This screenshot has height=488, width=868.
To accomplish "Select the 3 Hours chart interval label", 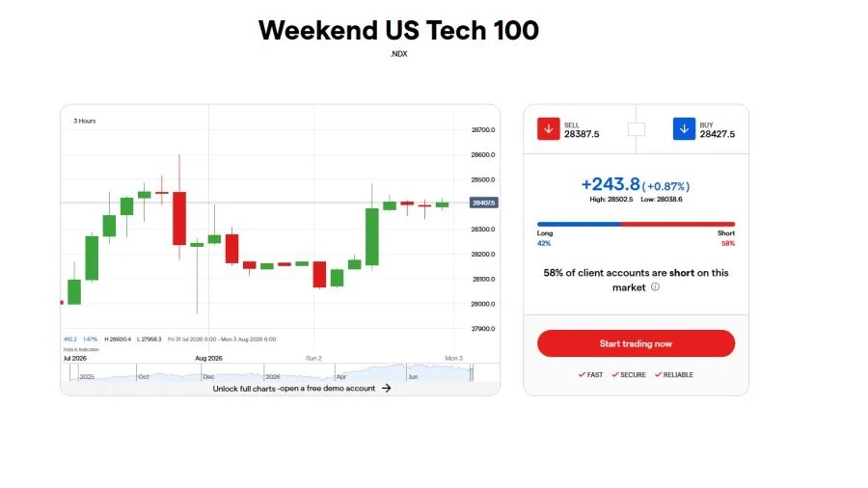I will [85, 121].
